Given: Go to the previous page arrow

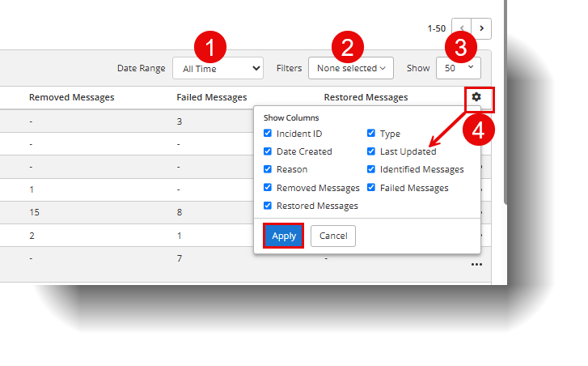Looking at the screenshot, I should coord(462,28).
